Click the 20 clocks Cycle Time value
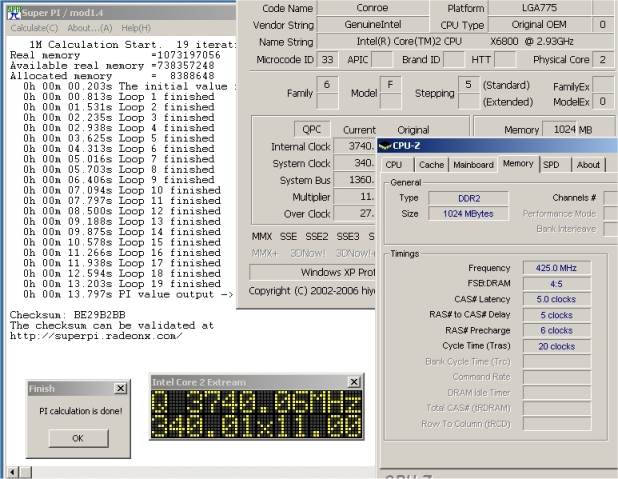Viewport: 618px width, 479px height. [x=557, y=346]
